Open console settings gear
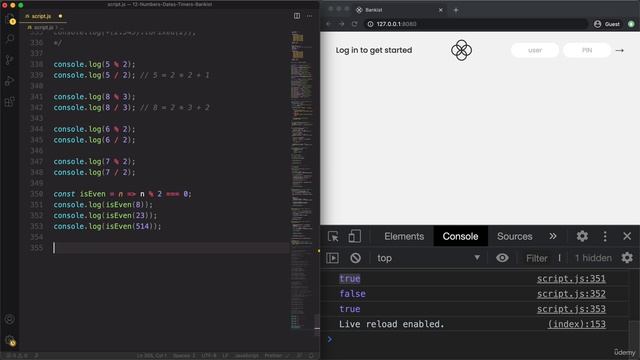This screenshot has width=640, height=360. 627,258
